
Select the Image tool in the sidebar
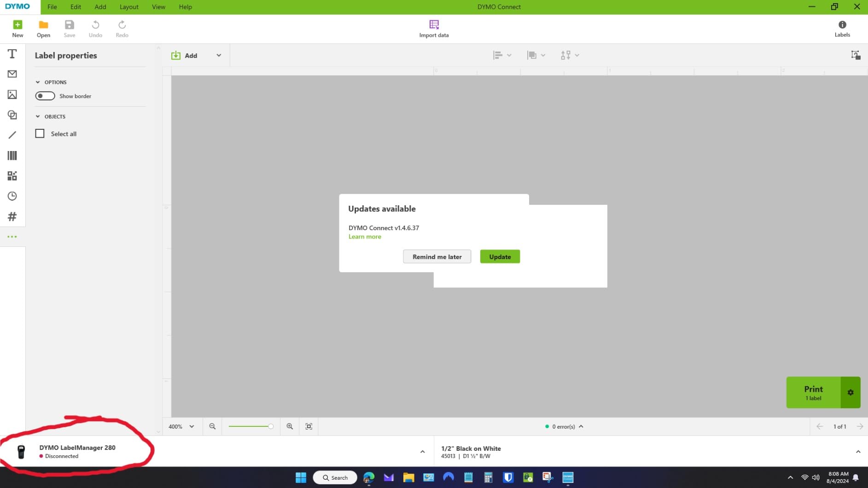click(12, 94)
